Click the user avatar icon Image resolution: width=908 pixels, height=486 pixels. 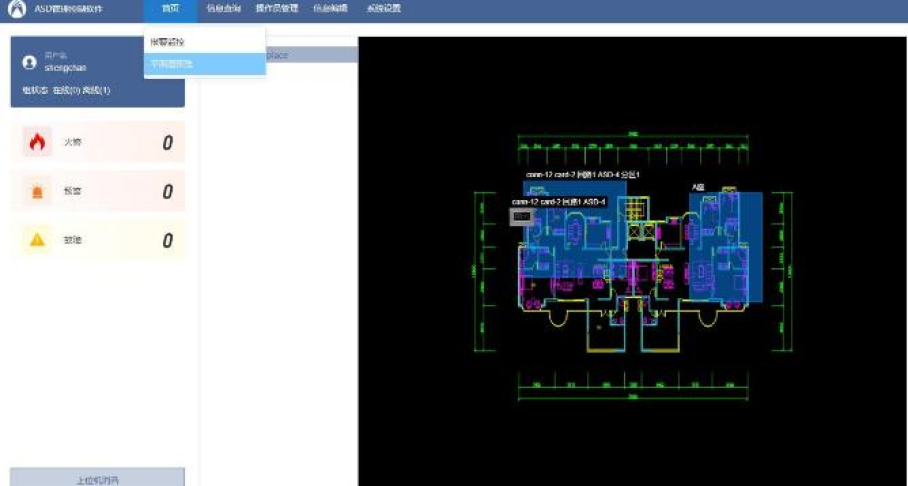29,62
